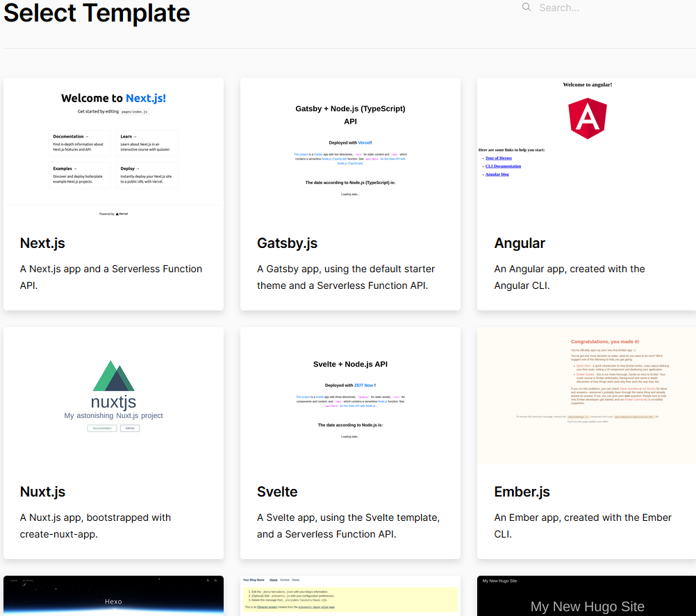The height and width of the screenshot is (616, 696).
Task: Click the Gatsby 'default starter theme' description
Action: coord(346,277)
